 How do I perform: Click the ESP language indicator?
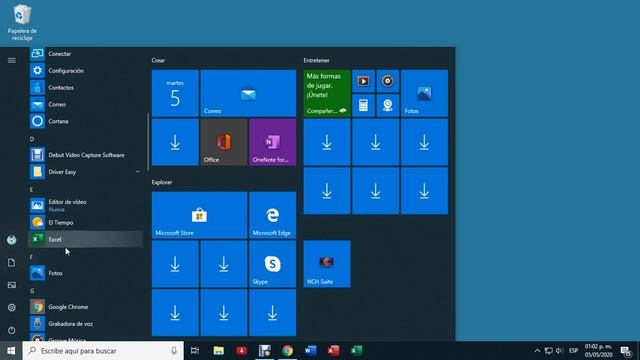[573, 351]
